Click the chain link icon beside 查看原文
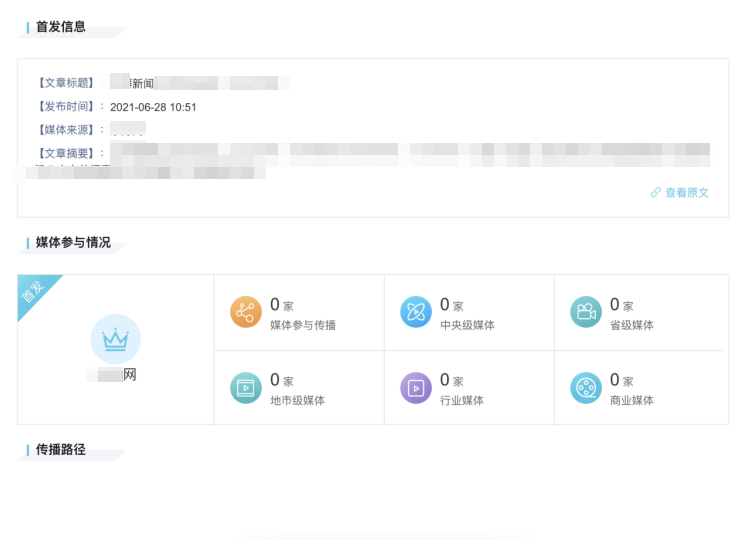 click(656, 193)
